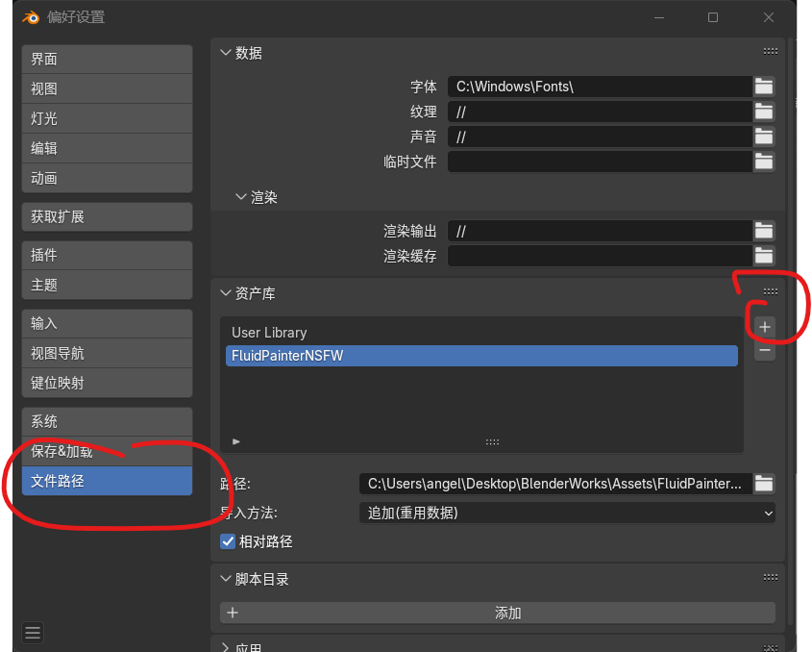Open the 界面 preferences tab

tap(108, 59)
